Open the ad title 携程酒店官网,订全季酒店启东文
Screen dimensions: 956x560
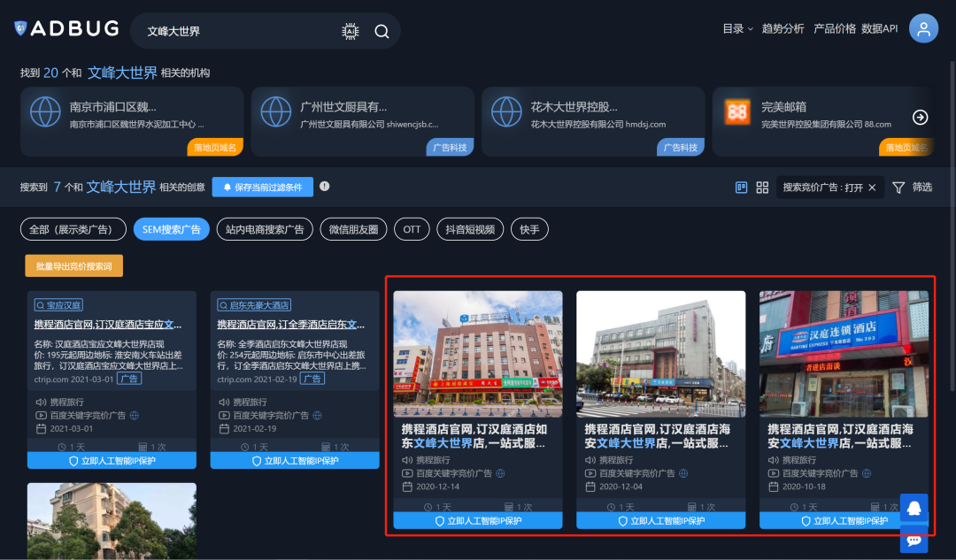pyautogui.click(x=291, y=325)
